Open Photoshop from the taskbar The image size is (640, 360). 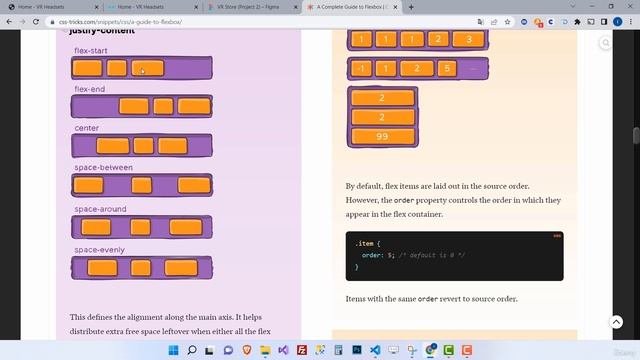357,350
